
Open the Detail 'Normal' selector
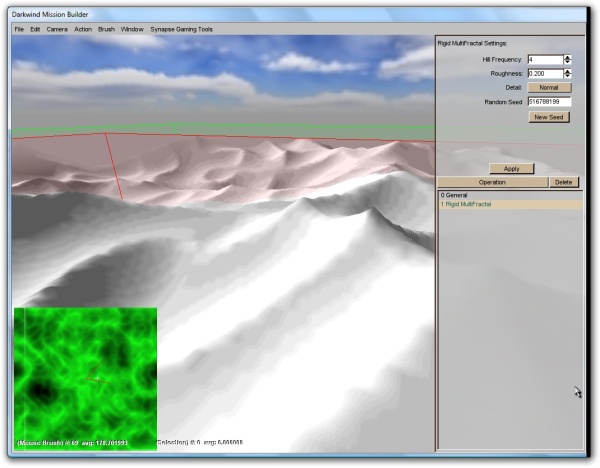(x=548, y=88)
